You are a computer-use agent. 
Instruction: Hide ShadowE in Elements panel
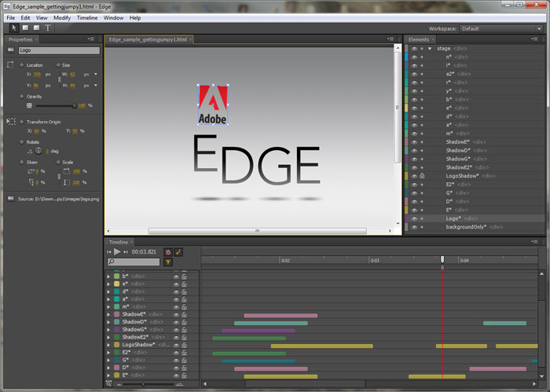[414, 142]
